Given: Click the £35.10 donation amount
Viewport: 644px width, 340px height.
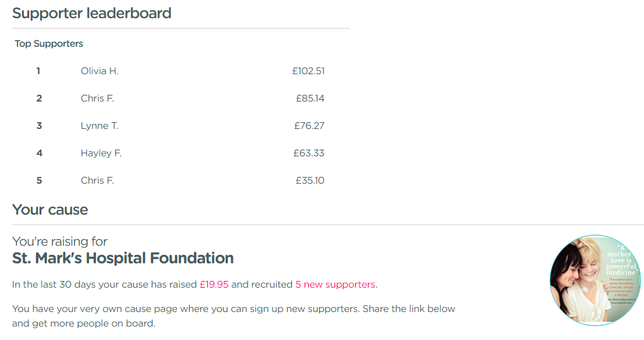Looking at the screenshot, I should 310,181.
